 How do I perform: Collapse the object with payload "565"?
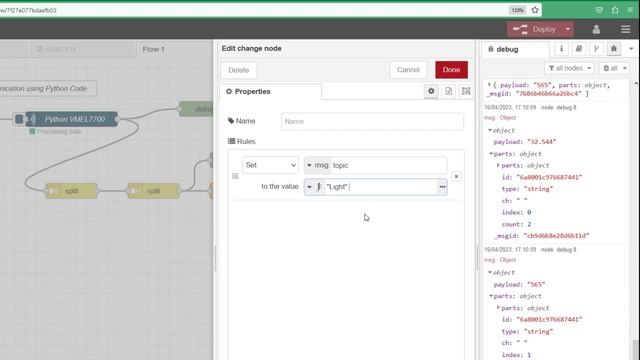(x=490, y=272)
